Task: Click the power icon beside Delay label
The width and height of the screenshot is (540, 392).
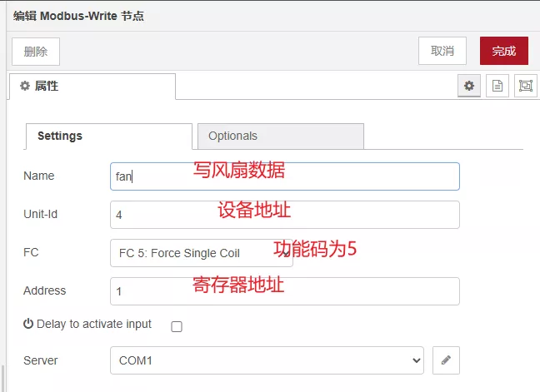Action: click(x=28, y=324)
